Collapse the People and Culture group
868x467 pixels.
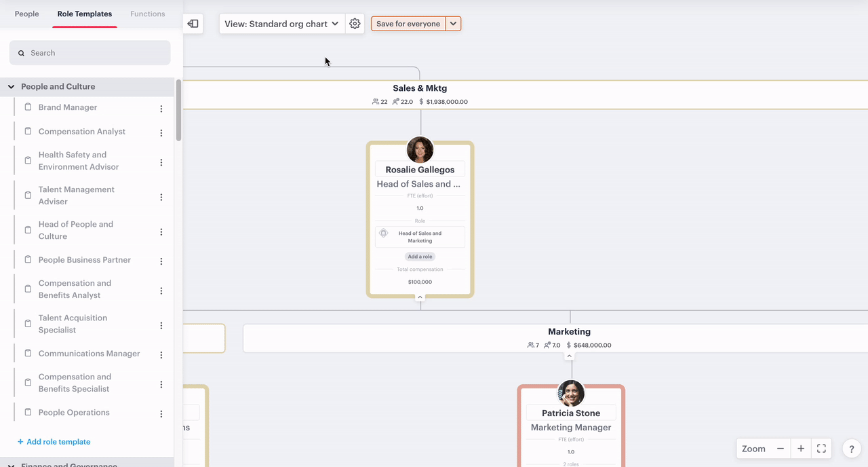tap(12, 87)
